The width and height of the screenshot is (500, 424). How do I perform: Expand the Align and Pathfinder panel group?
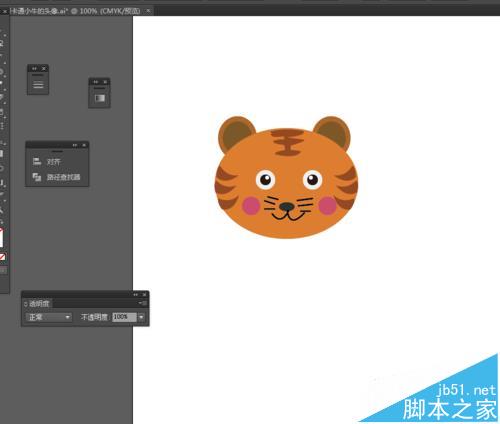[75, 145]
